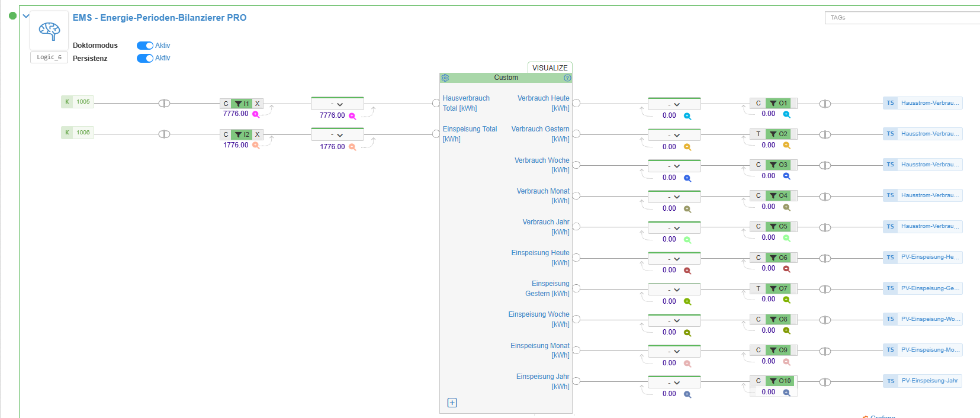This screenshot has width=980, height=418.
Task: Open settings gear on Custom block
Action: pyautogui.click(x=445, y=78)
